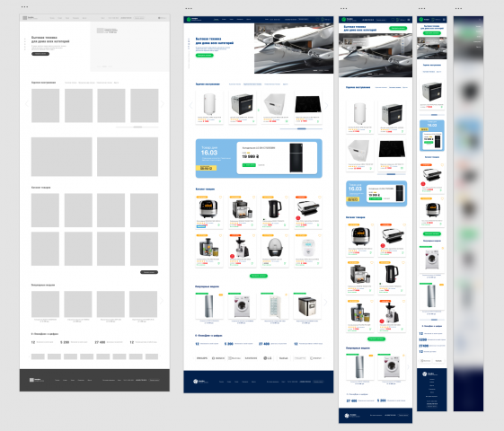Click previous arrow of desktop top product carousel
Viewport: 504px width, 431px height.
point(191,105)
